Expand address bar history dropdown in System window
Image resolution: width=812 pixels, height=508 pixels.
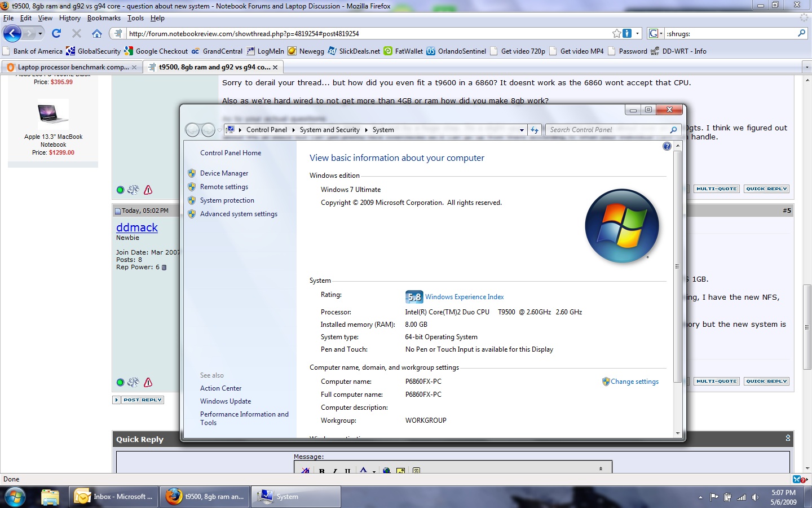522,130
